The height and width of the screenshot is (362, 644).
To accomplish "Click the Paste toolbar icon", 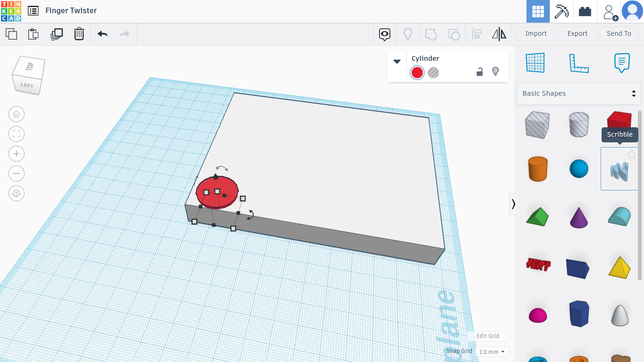I will click(x=33, y=34).
